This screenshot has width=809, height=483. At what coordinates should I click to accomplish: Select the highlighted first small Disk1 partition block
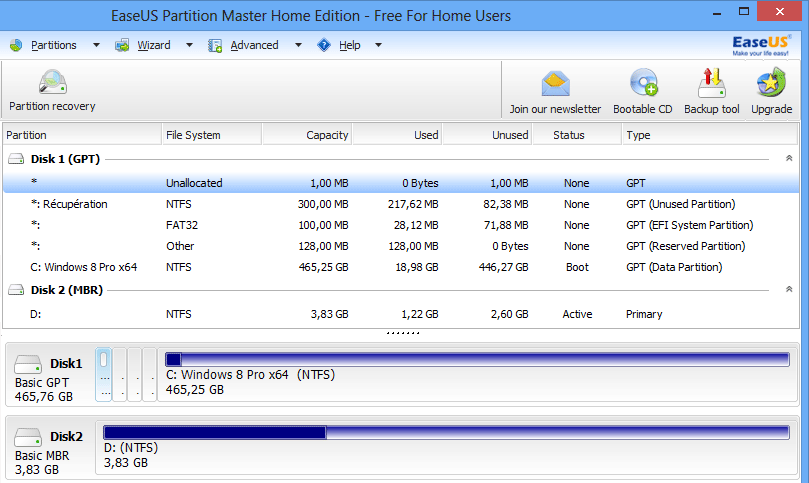pyautogui.click(x=104, y=375)
